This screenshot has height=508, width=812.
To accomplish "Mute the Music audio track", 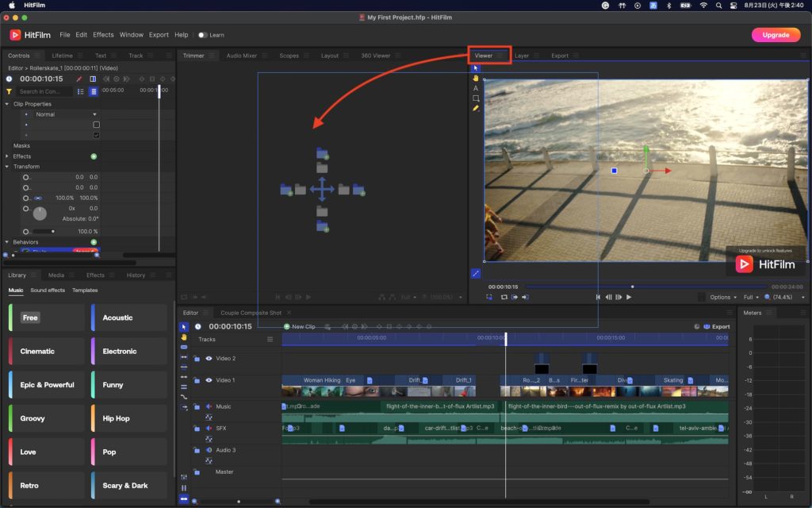I will tap(209, 406).
